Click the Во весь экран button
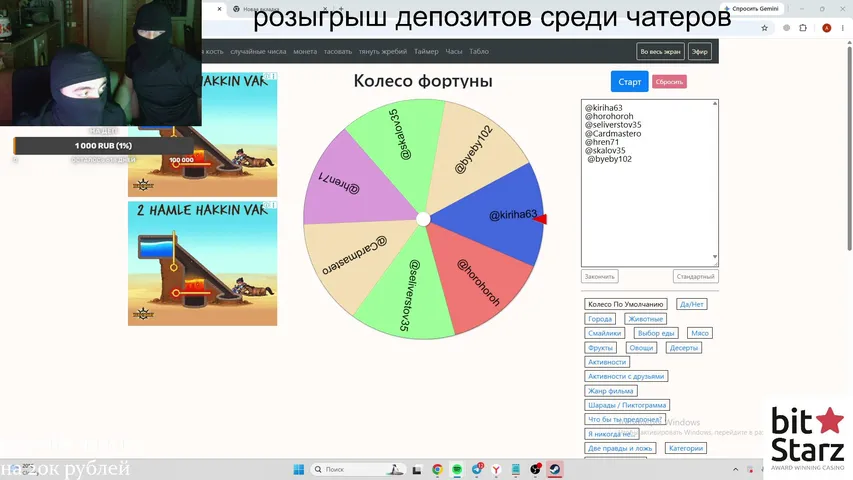Image resolution: width=853 pixels, height=480 pixels. point(660,52)
